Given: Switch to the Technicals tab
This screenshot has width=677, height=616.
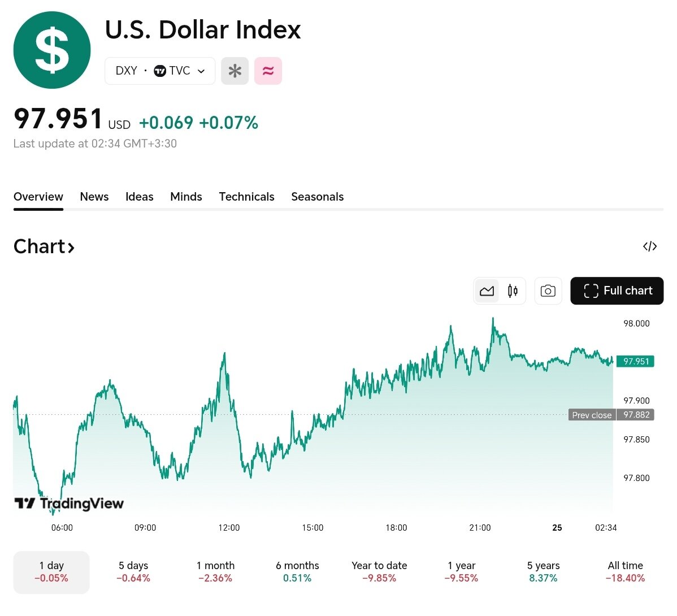Looking at the screenshot, I should (246, 197).
